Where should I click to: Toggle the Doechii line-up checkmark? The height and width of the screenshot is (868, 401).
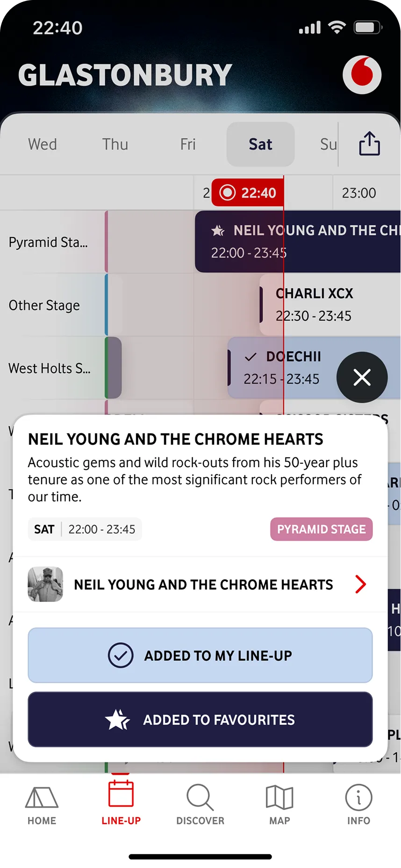point(251,357)
